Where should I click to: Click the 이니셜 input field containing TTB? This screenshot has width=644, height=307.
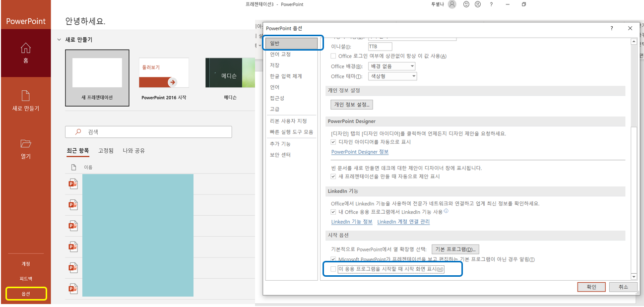380,46
